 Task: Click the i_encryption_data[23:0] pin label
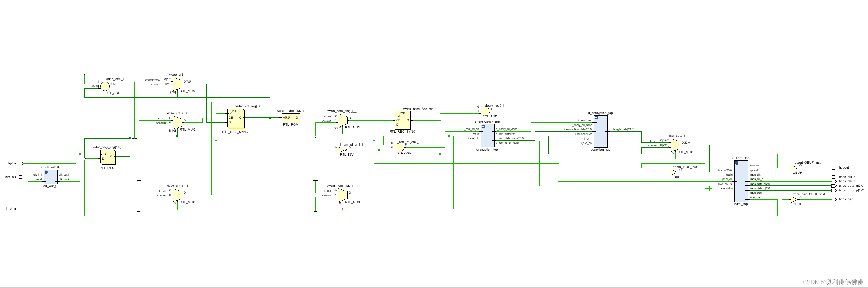[578, 130]
